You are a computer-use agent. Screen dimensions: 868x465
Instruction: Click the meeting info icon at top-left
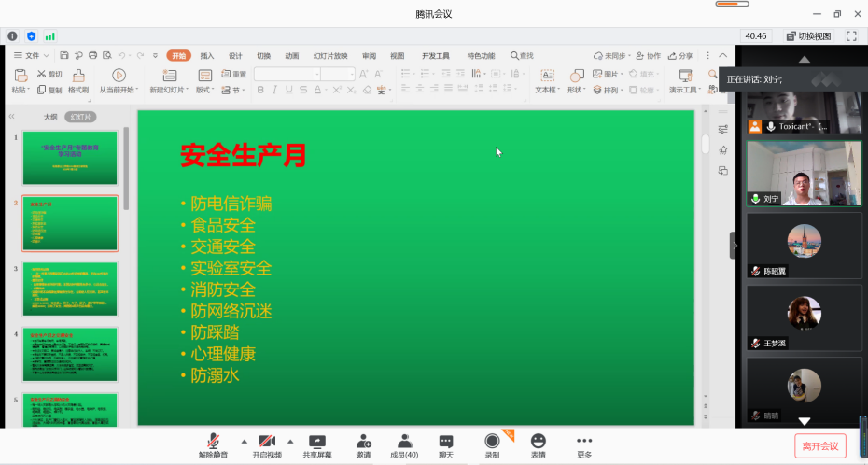tap(13, 35)
